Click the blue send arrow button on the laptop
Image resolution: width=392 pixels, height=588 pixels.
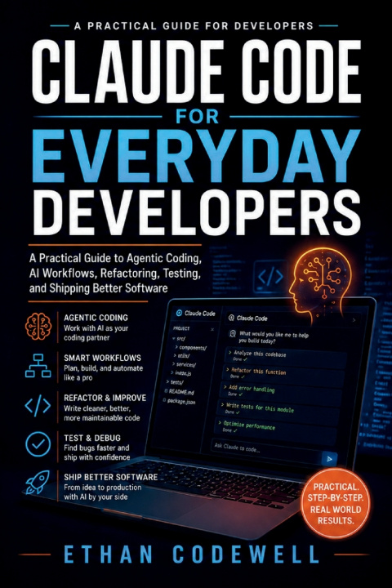coord(329,458)
